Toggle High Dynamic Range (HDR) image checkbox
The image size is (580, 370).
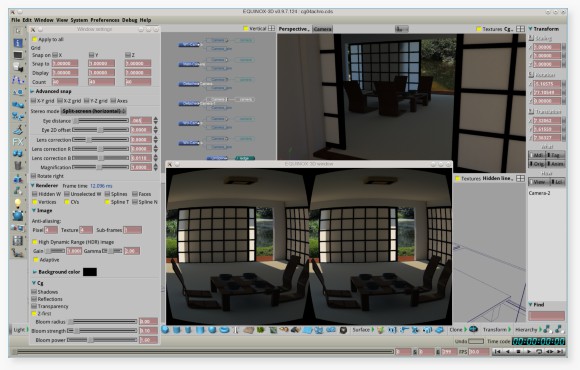35,242
